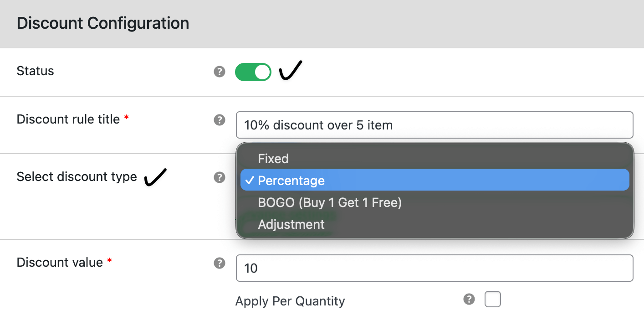The image size is (644, 331).
Task: Open the Discount value help tooltip
Action: point(220,263)
